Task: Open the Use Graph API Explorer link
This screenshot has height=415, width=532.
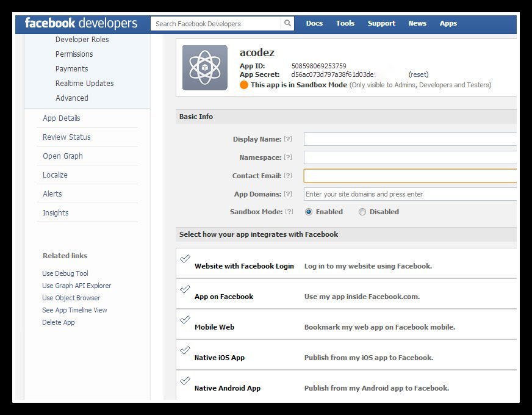Action: pyautogui.click(x=77, y=286)
